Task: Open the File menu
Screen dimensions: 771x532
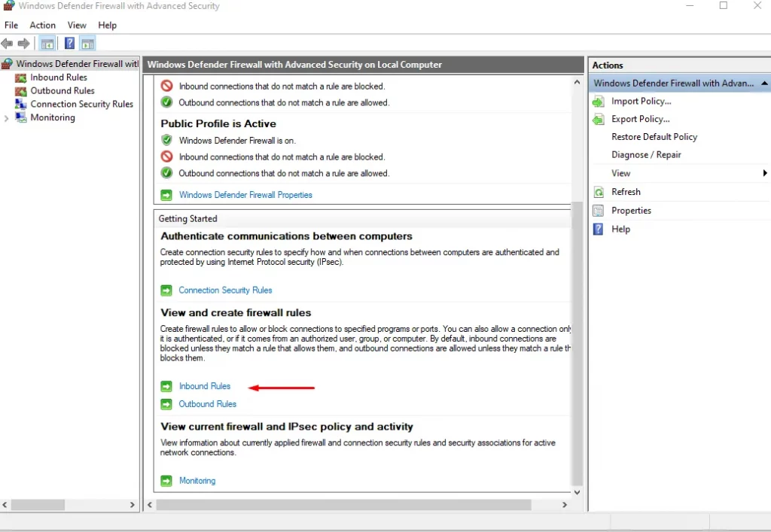Action: coord(11,25)
